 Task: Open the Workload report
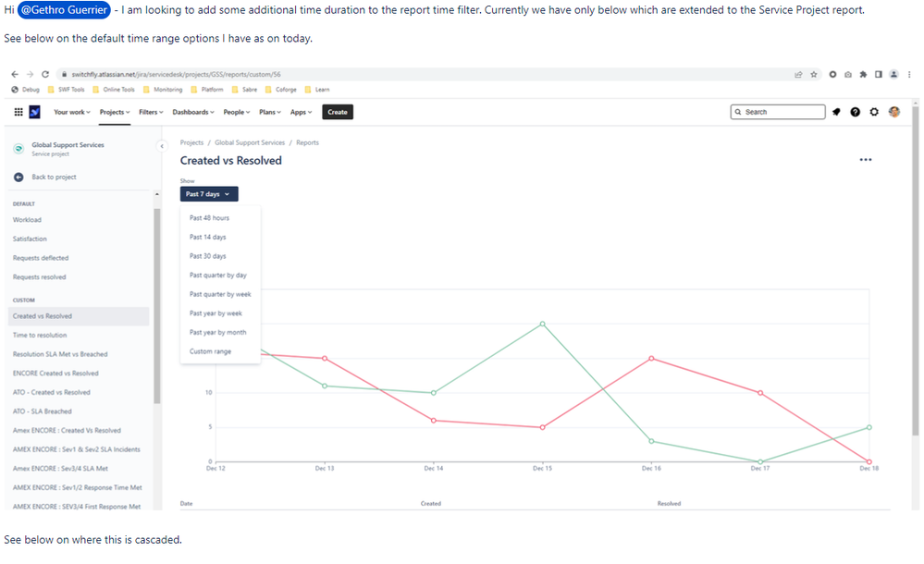point(27,220)
